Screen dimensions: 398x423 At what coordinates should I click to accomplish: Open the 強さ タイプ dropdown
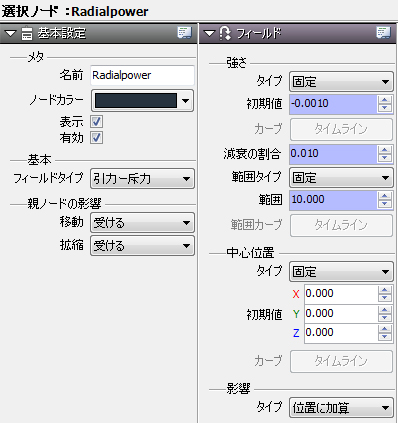(341, 82)
